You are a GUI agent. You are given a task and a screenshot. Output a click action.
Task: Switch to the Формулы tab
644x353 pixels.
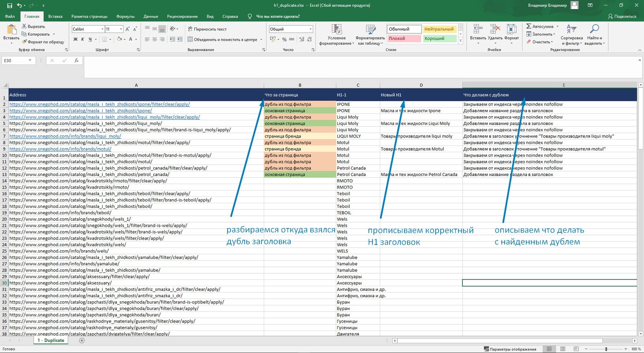(126, 17)
